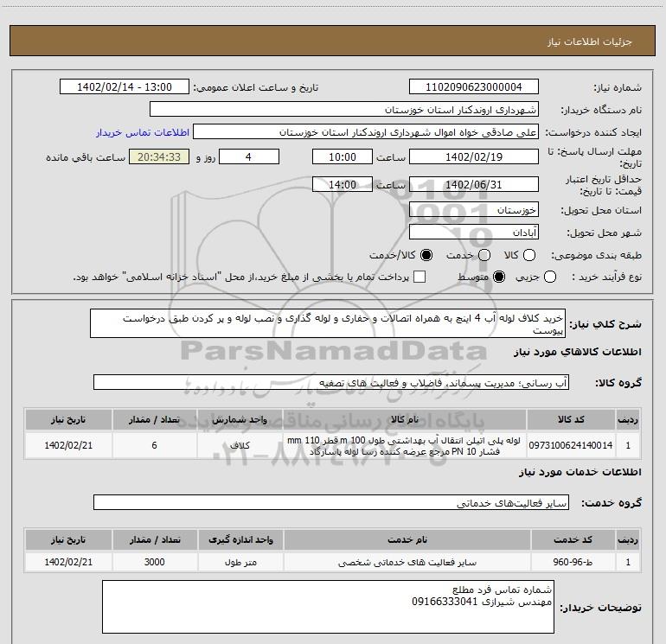Click the need number field 1102090623000004

point(474,86)
